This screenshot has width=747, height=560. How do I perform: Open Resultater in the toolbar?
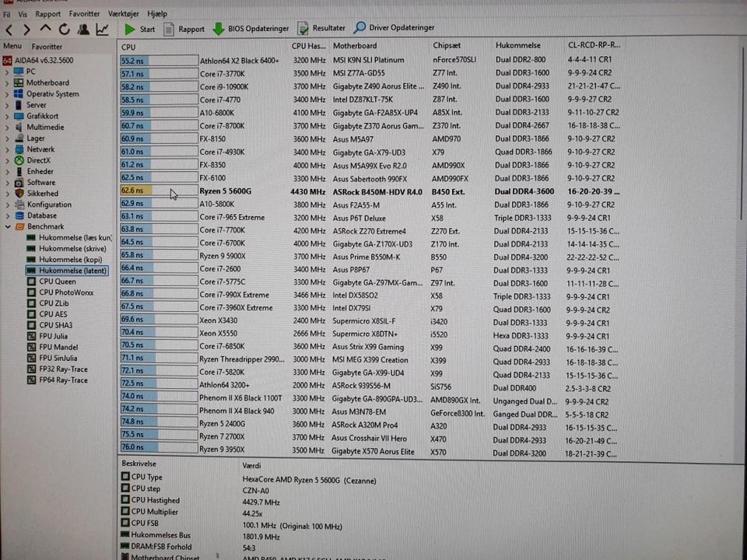click(321, 28)
